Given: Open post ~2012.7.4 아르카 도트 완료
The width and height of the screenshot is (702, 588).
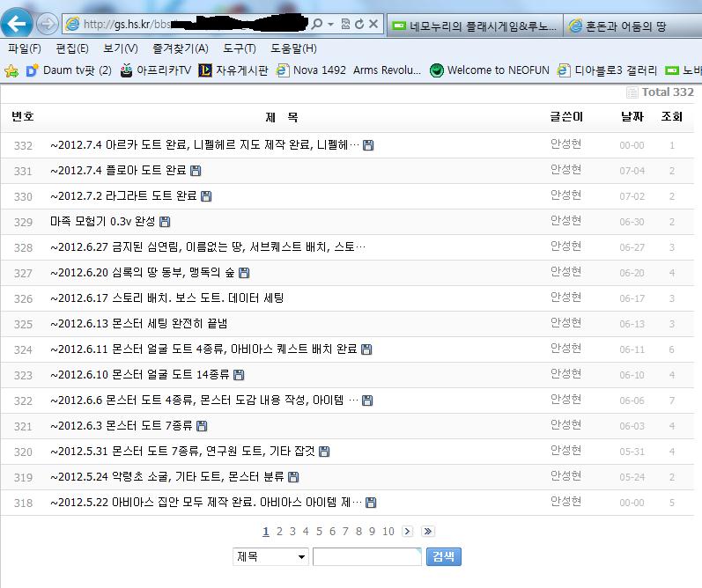Looking at the screenshot, I should [204, 145].
